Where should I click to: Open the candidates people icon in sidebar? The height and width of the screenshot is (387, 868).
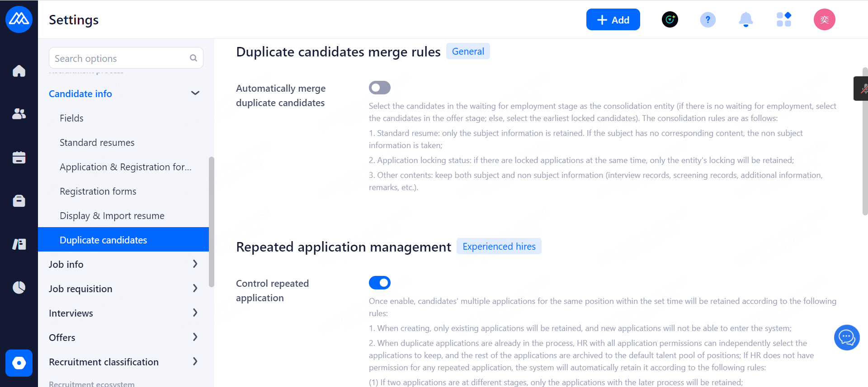(19, 114)
